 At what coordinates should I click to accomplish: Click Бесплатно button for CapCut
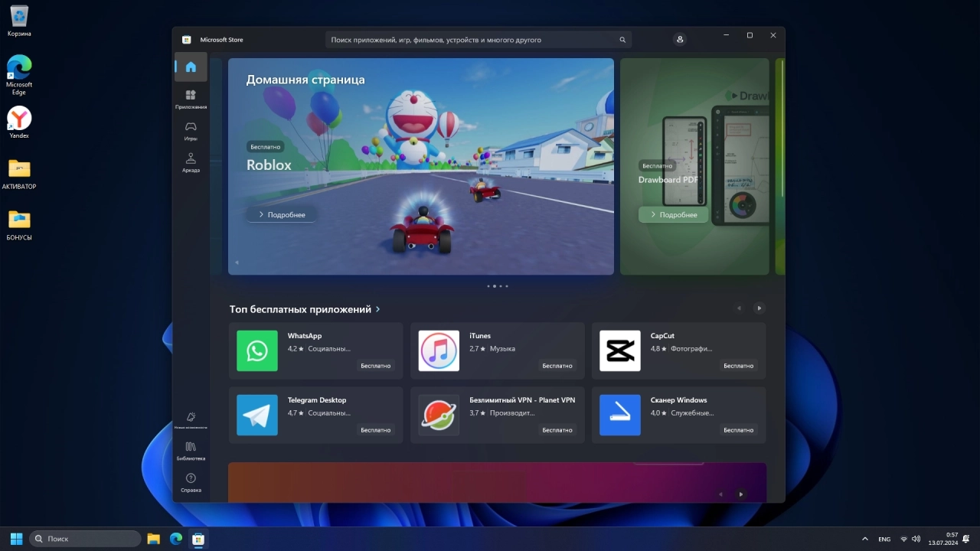pos(738,366)
